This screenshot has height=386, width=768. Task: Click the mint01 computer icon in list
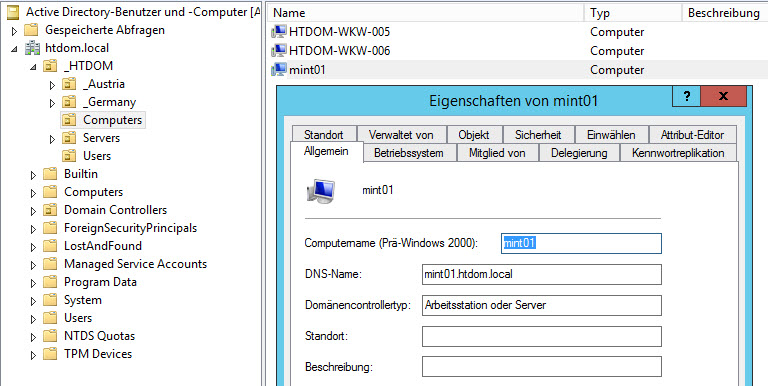pyautogui.click(x=279, y=70)
